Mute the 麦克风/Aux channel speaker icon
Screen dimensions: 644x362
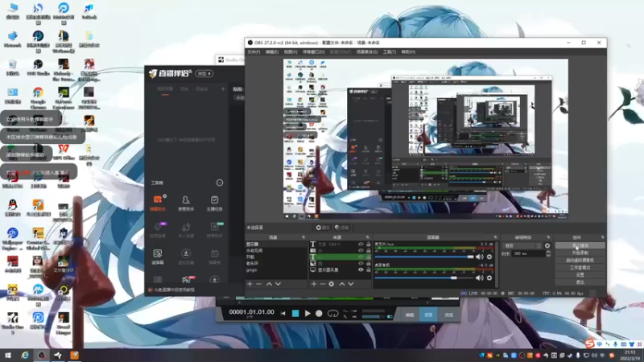click(479, 257)
